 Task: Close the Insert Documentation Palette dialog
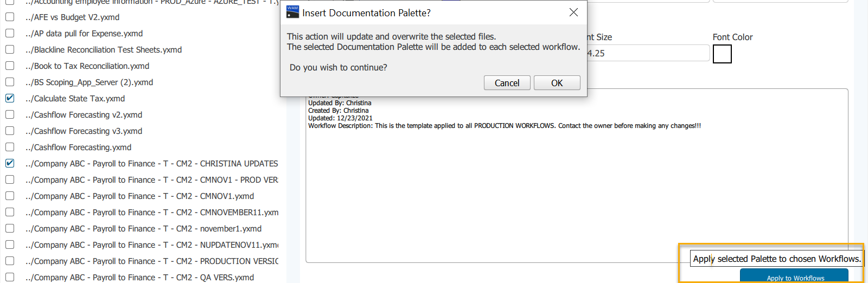573,12
